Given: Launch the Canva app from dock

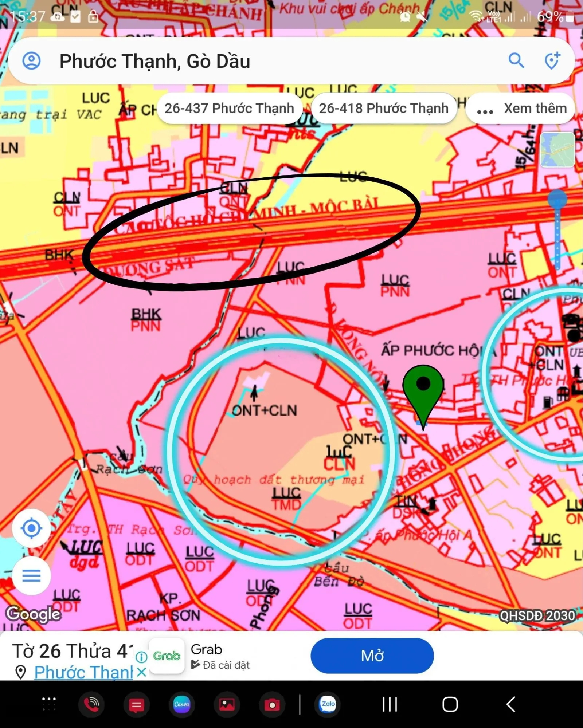Looking at the screenshot, I should [181, 704].
